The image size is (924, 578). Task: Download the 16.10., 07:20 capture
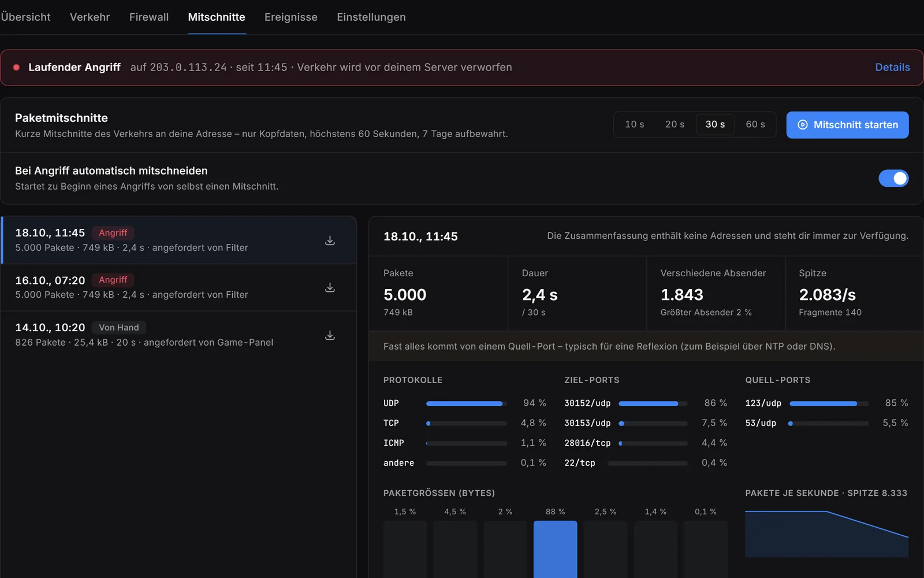(x=330, y=287)
